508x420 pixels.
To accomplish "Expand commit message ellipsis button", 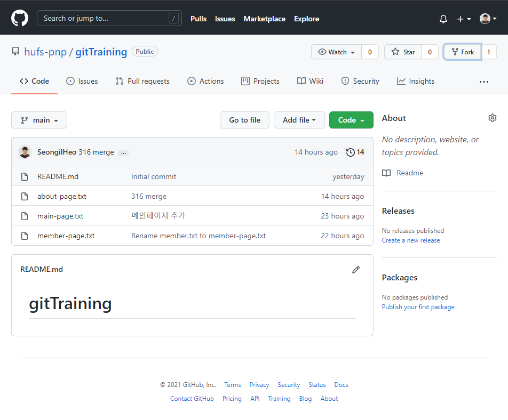I will coord(123,153).
